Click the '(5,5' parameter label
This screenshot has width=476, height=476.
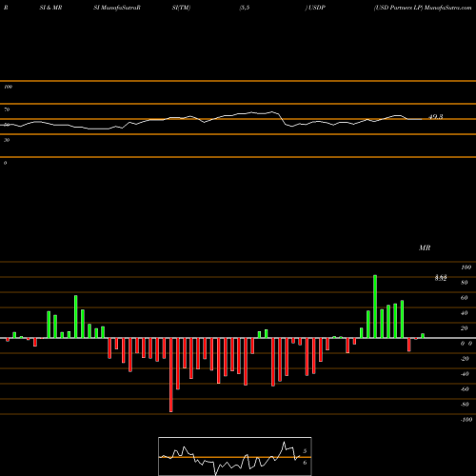pos(245,8)
